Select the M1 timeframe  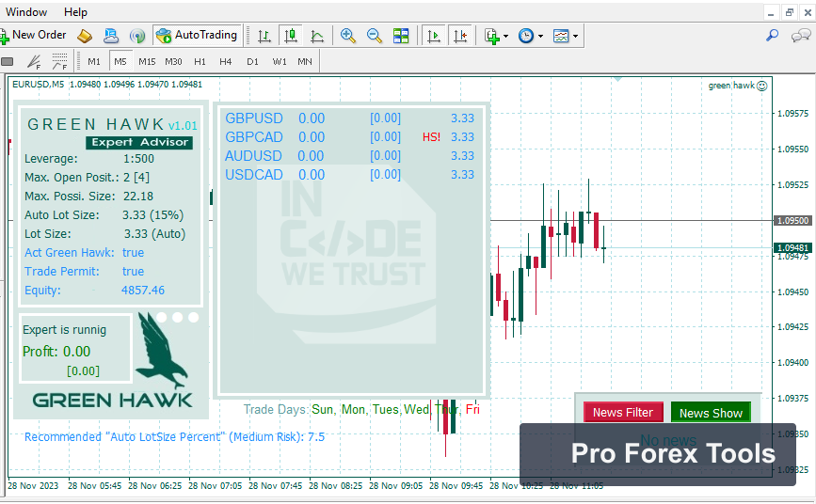(94, 61)
